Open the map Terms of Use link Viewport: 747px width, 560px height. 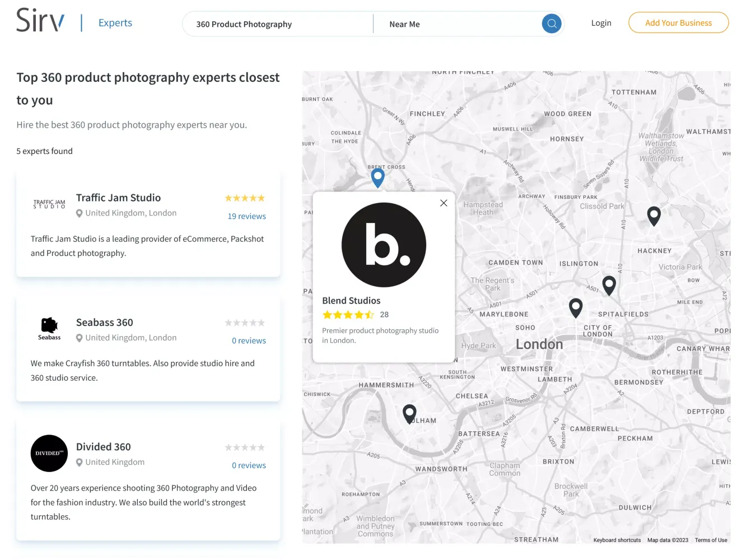pos(711,540)
